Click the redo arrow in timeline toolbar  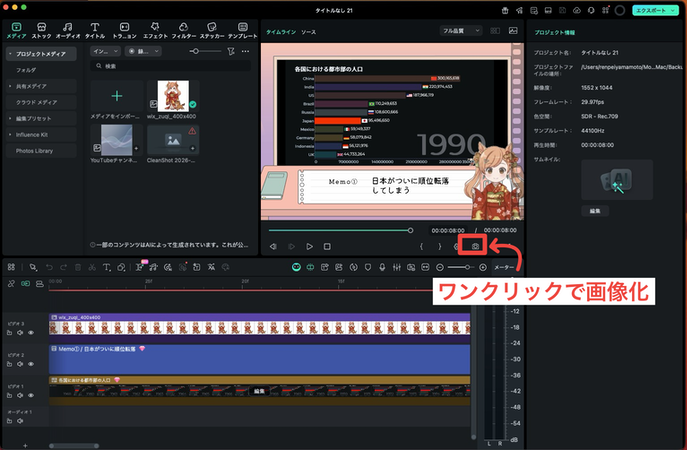(64, 267)
